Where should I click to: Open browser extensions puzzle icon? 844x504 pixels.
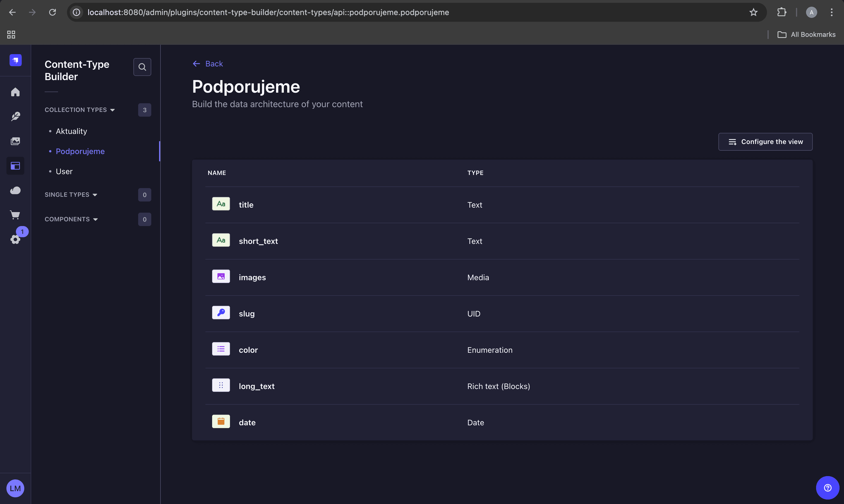click(x=781, y=12)
